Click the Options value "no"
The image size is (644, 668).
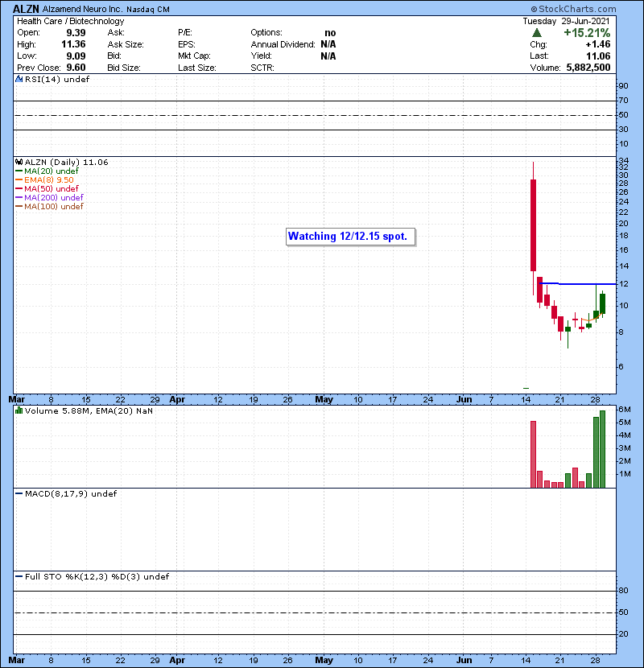pos(330,33)
